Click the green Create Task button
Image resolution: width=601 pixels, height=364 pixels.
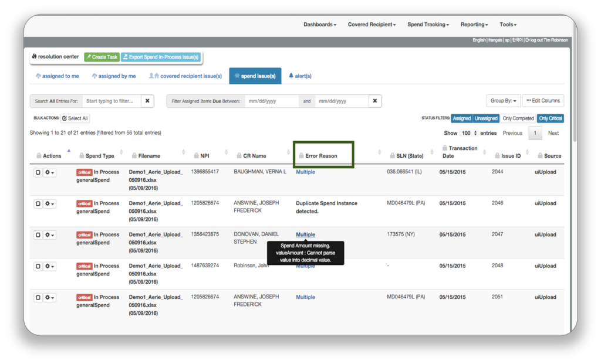click(x=102, y=57)
